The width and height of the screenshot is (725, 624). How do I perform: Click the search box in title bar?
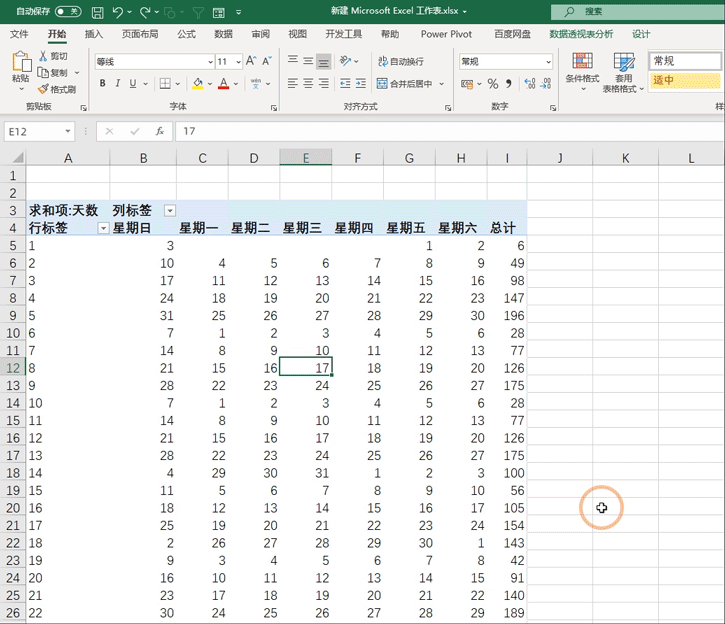coord(638,12)
